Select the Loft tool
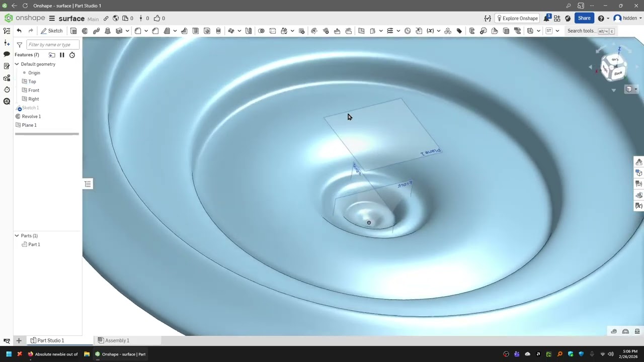The height and width of the screenshot is (362, 644). click(107, 31)
